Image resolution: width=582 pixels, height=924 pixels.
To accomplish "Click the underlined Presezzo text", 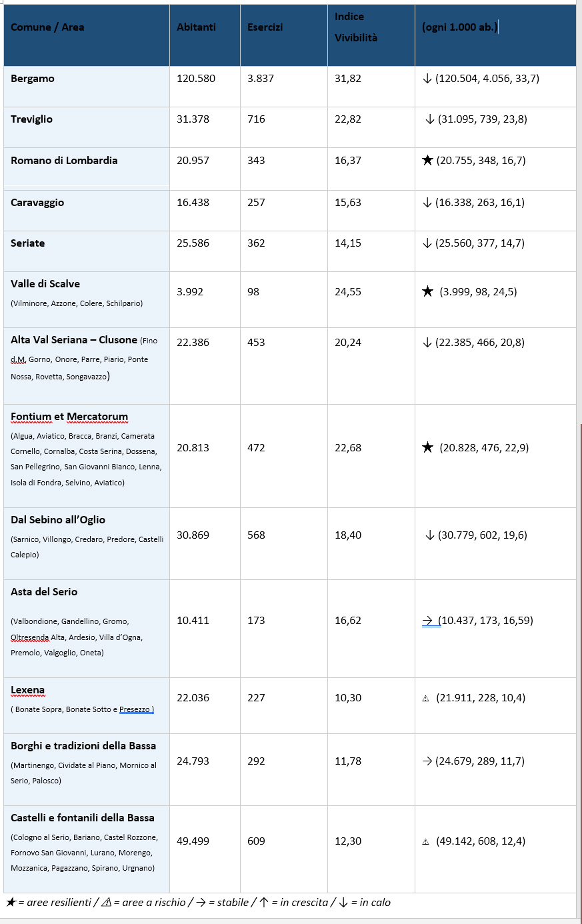I will coord(136,709).
